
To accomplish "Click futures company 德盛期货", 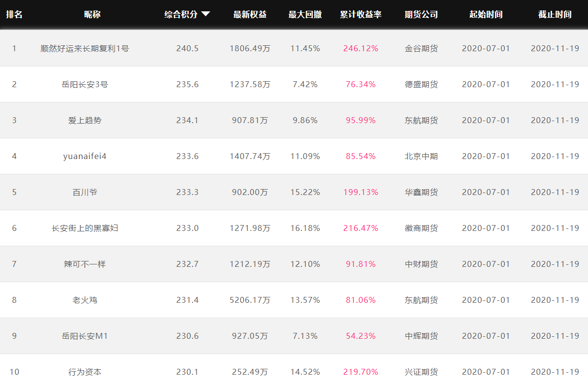I will click(x=421, y=84).
